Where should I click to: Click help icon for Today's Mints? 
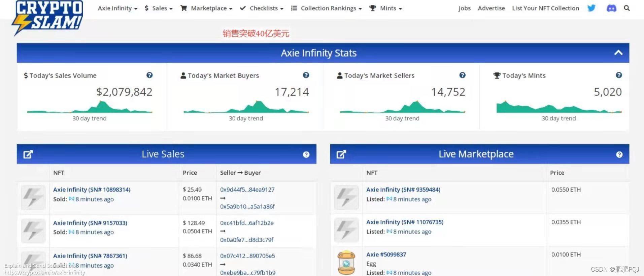618,75
